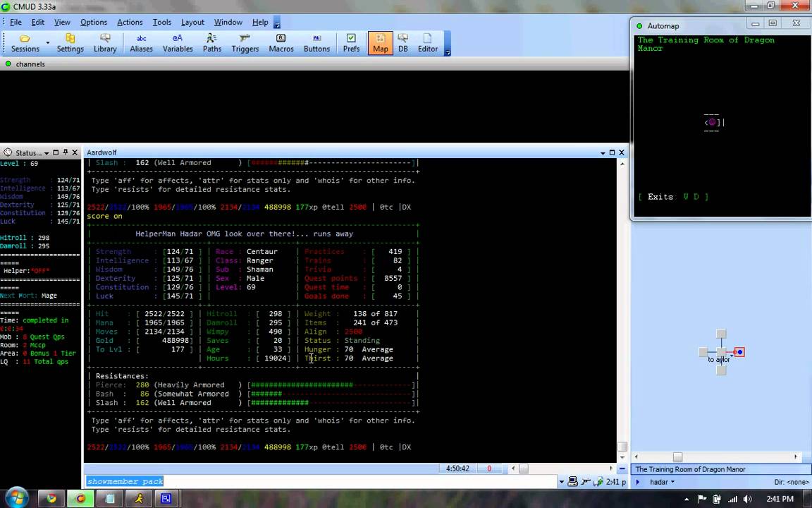The width and height of the screenshot is (812, 508).
Task: Close the Automap window
Action: click(796, 23)
